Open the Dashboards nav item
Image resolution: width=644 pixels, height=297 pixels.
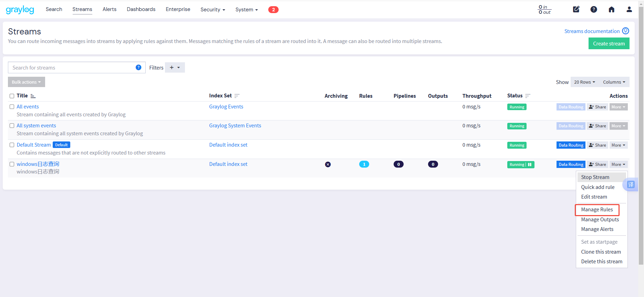141,9
